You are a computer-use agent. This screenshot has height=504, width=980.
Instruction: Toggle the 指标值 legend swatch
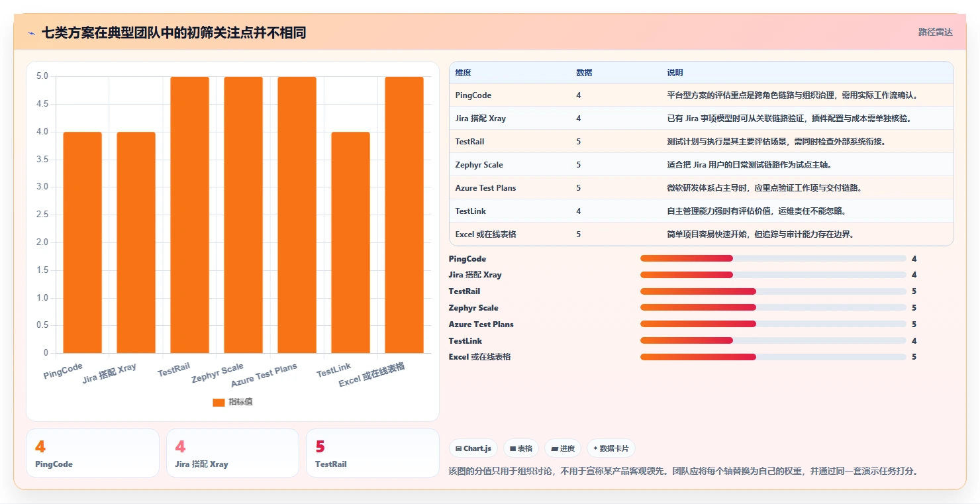coord(219,402)
